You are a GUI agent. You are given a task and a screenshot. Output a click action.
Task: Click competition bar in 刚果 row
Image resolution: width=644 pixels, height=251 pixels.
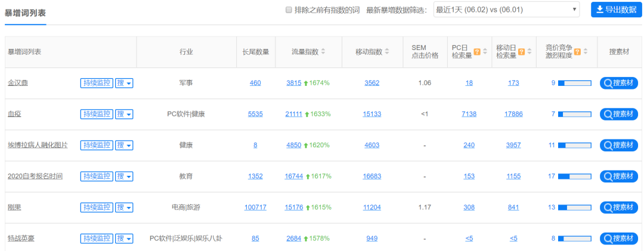click(x=575, y=207)
